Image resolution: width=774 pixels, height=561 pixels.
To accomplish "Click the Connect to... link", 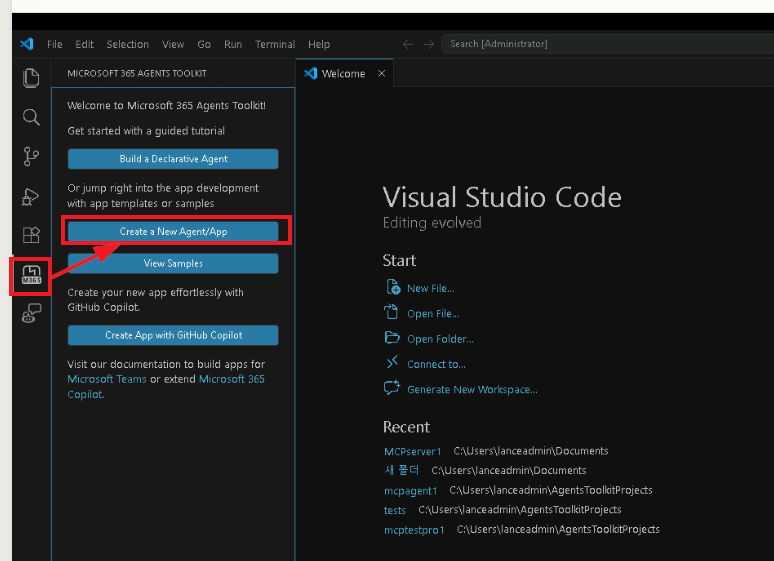I will [436, 364].
